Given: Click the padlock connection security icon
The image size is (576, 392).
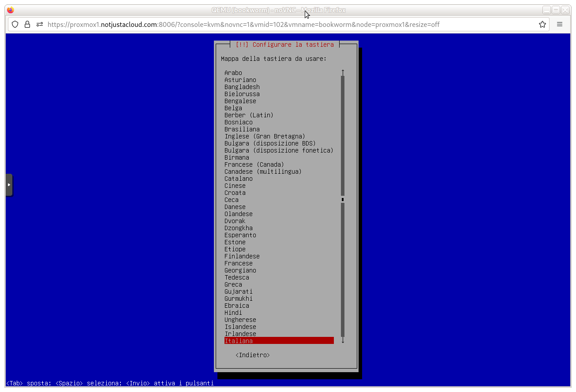Looking at the screenshot, I should (x=27, y=25).
